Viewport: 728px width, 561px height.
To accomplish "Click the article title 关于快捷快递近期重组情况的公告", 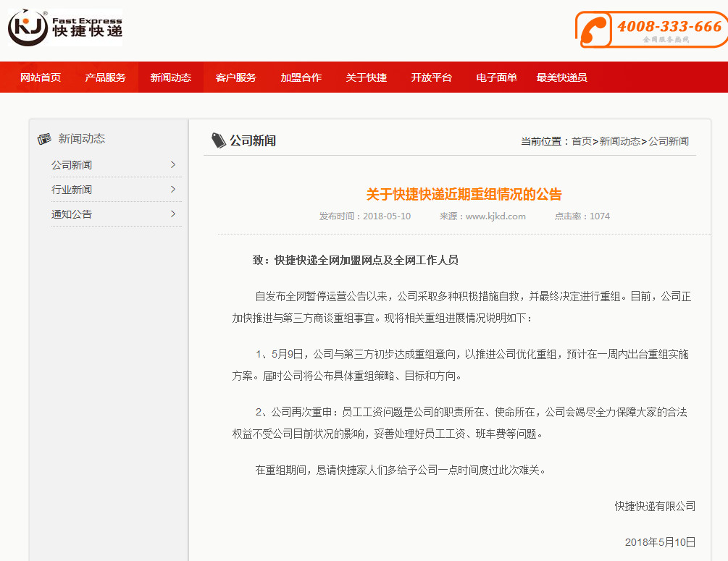I will 464,194.
